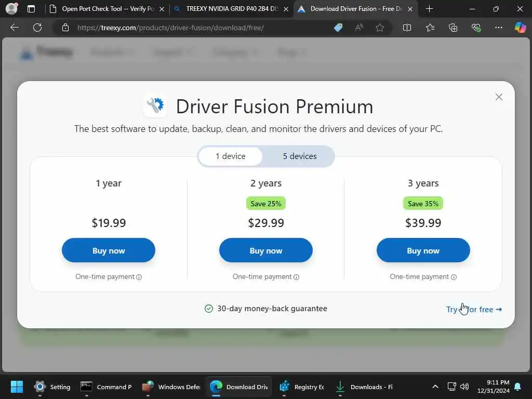The image size is (532, 399).
Task: View site information lock icon
Action: [x=65, y=28]
